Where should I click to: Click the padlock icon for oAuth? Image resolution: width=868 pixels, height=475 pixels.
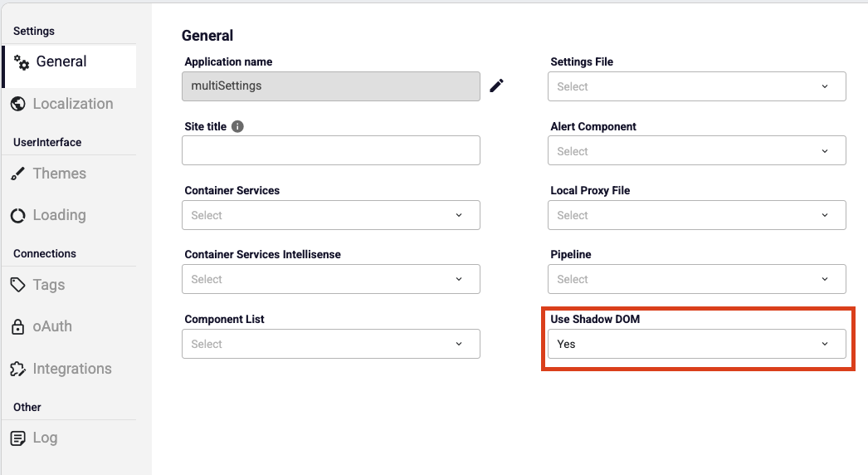[17, 326]
